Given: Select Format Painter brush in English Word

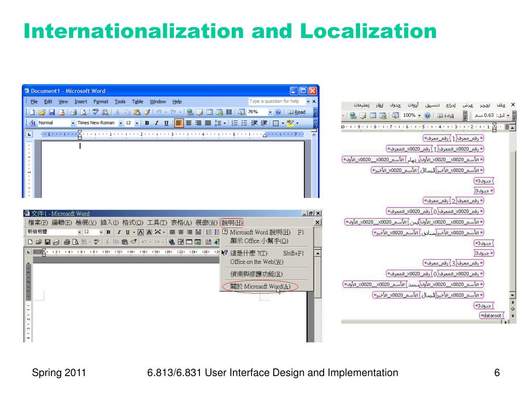Looking at the screenshot, I should coord(147,112).
